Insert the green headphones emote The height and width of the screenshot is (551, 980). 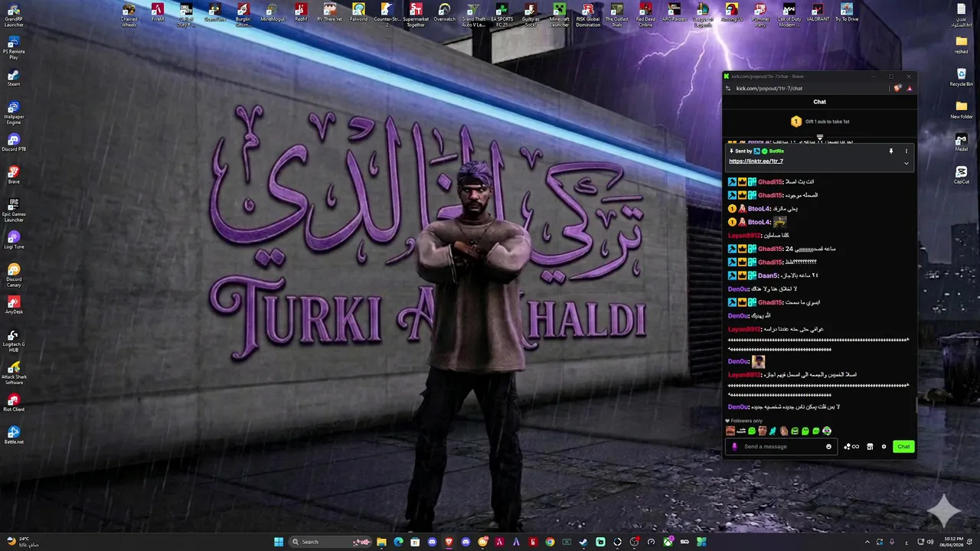coord(827,432)
